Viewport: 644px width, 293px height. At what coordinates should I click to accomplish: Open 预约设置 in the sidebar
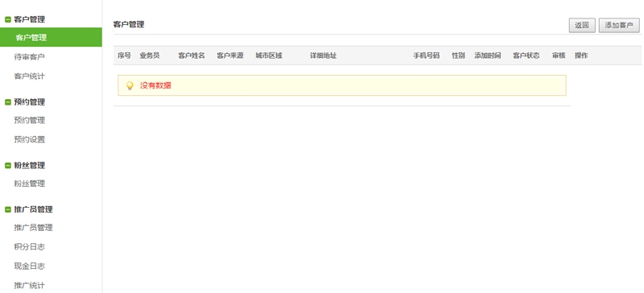[x=29, y=140]
